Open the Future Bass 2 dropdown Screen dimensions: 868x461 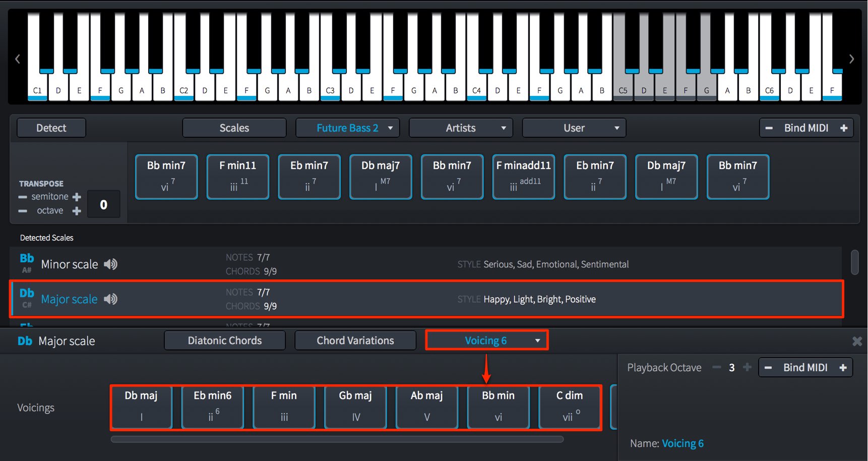(x=347, y=128)
